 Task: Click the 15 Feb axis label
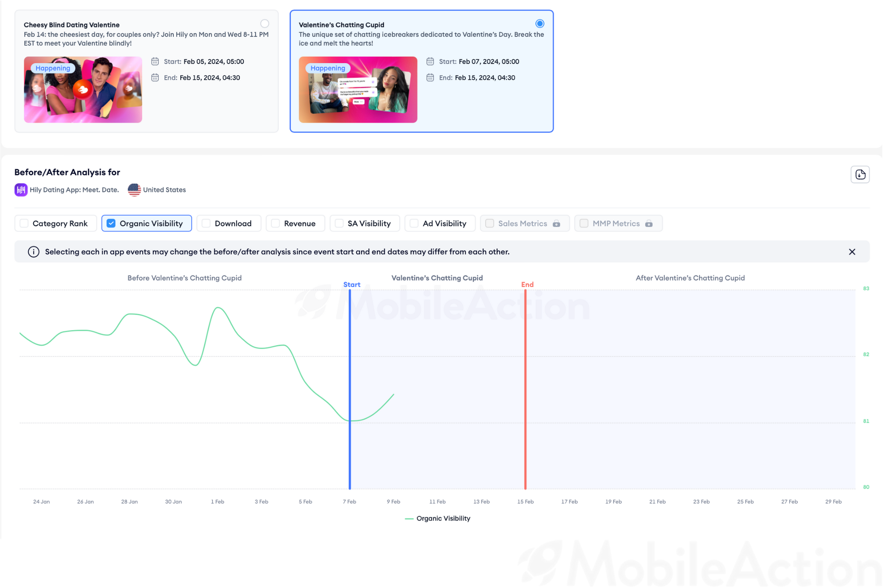click(x=525, y=501)
